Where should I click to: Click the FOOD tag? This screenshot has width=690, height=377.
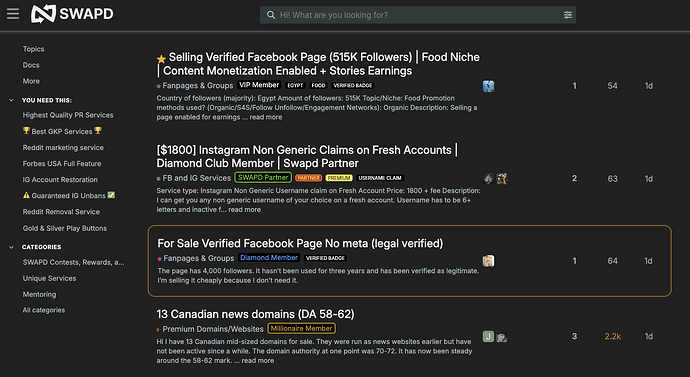[318, 85]
